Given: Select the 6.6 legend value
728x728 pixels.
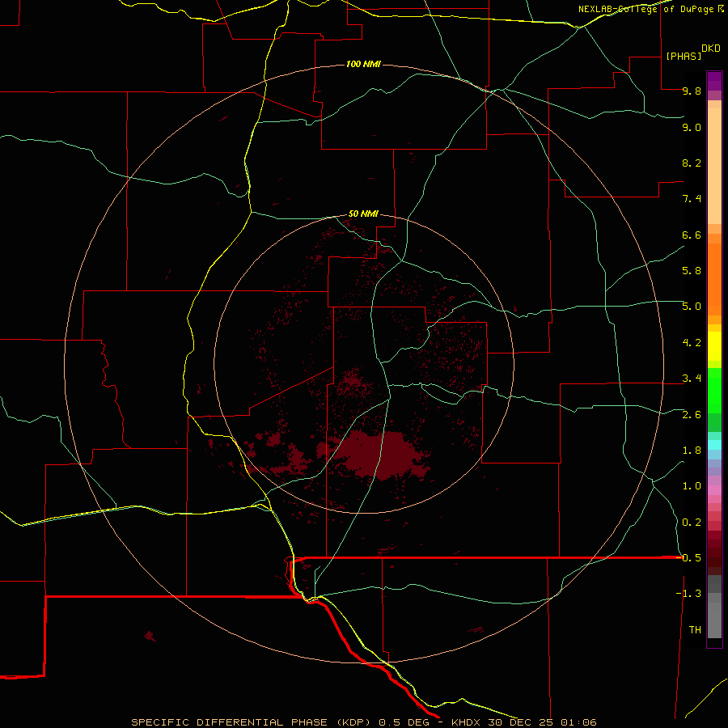Looking at the screenshot, I should click(692, 235).
